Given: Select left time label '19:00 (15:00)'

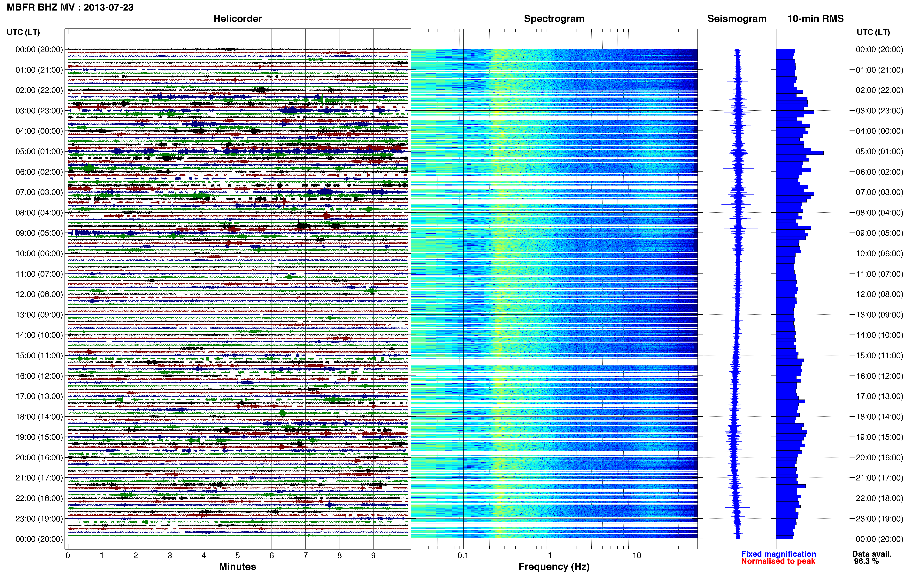Looking at the screenshot, I should [x=39, y=437].
